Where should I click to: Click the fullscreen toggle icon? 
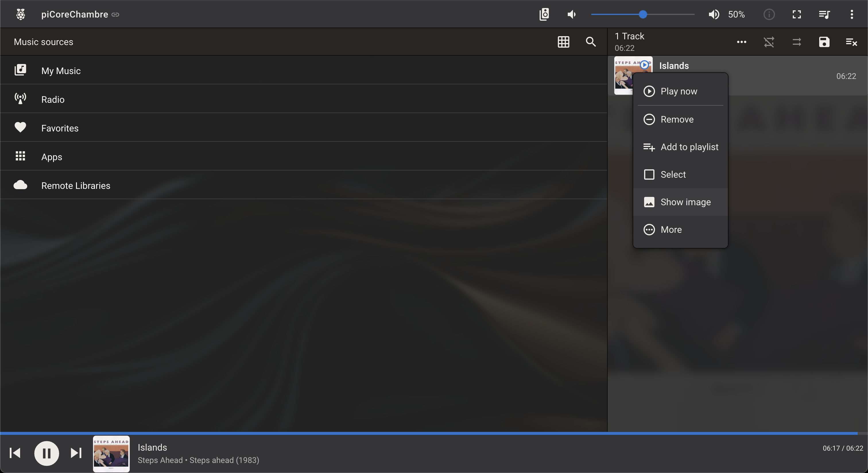pos(796,14)
